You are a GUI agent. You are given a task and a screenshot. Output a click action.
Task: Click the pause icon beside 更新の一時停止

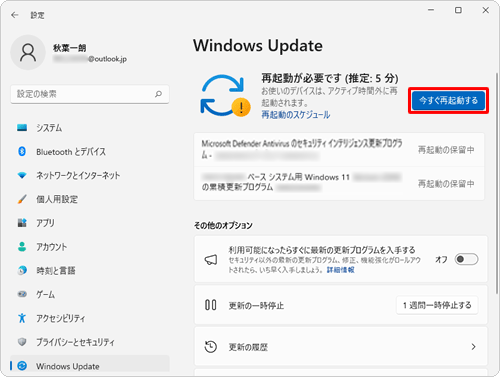click(x=211, y=305)
